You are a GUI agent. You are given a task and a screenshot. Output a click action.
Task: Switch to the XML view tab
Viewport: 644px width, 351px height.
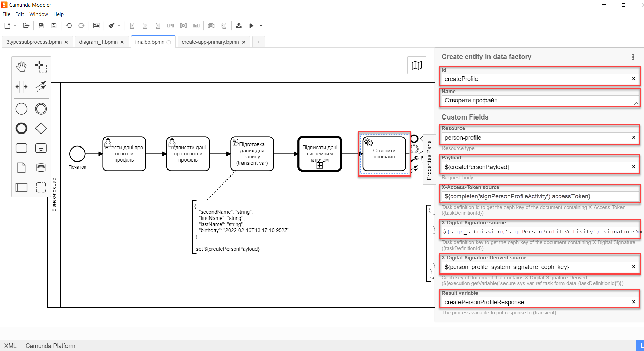coord(10,346)
